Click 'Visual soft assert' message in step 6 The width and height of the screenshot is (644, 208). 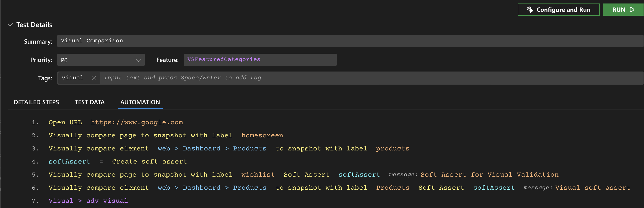(x=593, y=188)
